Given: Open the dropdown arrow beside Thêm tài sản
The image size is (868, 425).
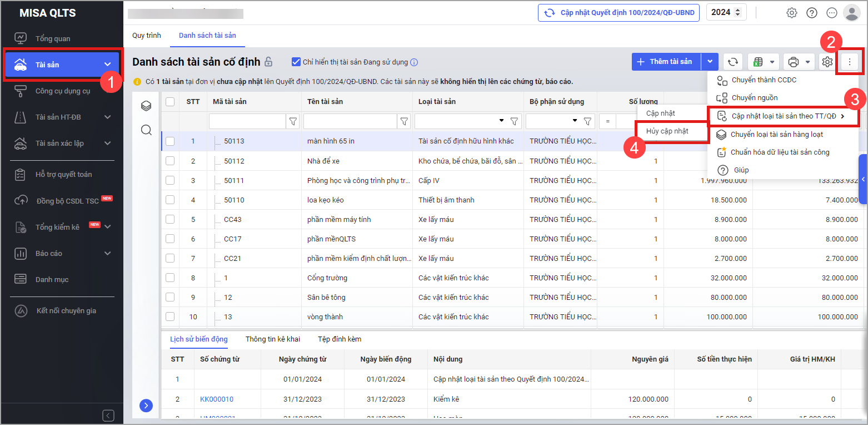Looking at the screenshot, I should (x=710, y=62).
